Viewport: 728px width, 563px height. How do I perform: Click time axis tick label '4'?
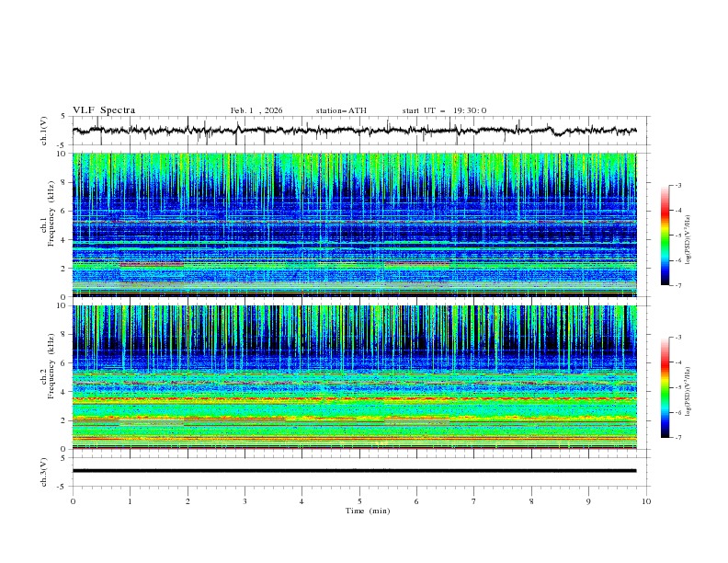point(302,501)
